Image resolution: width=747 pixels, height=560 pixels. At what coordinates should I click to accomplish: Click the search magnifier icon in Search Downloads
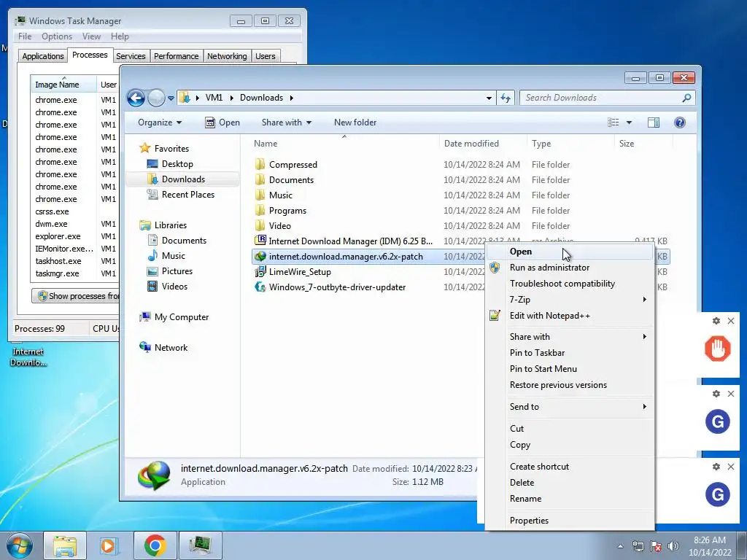tap(686, 98)
